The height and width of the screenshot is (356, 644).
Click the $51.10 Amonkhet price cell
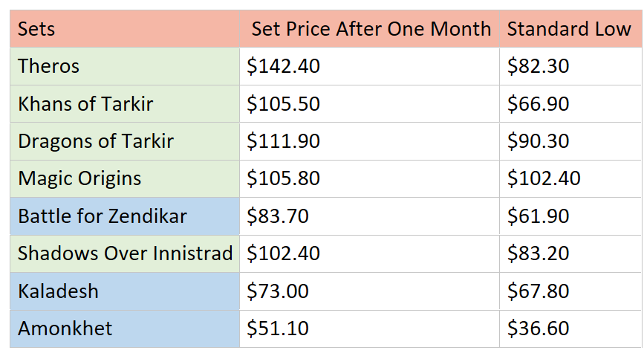click(369, 329)
